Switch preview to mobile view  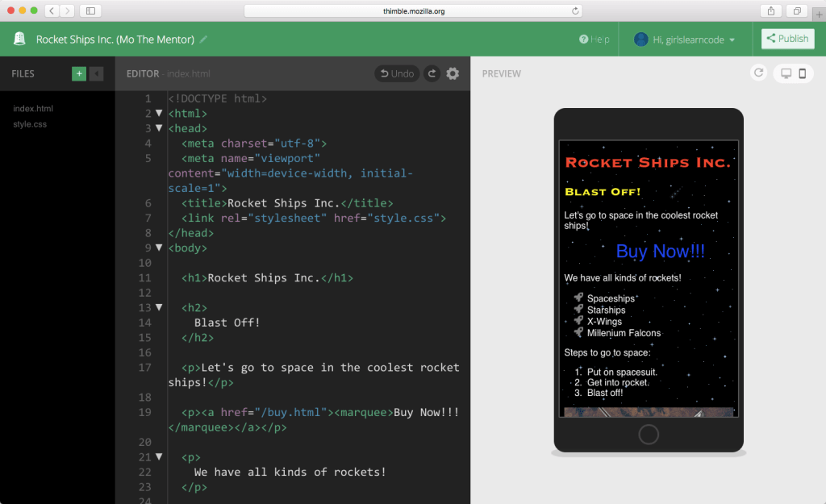tap(803, 73)
